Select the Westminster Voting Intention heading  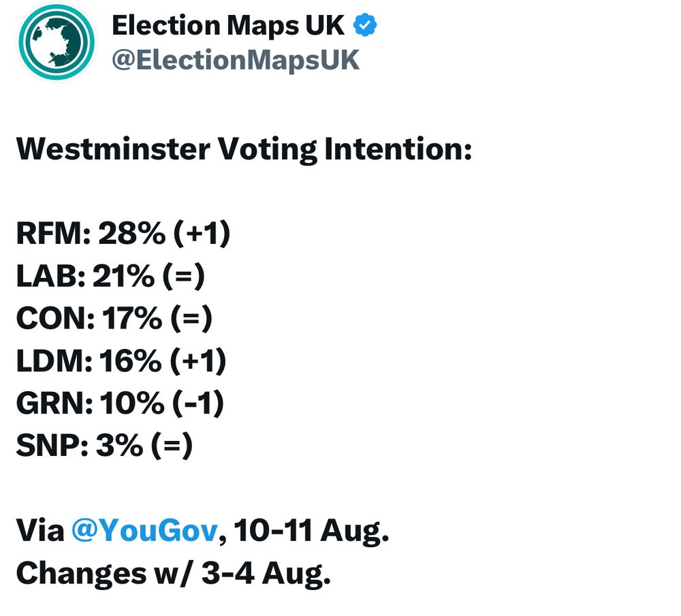(x=244, y=149)
